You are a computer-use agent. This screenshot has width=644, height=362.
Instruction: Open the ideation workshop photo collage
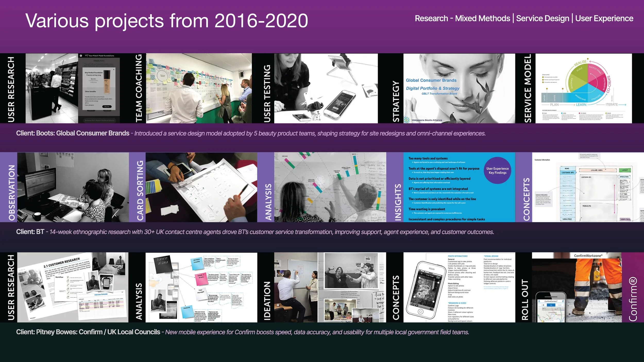tap(330, 287)
